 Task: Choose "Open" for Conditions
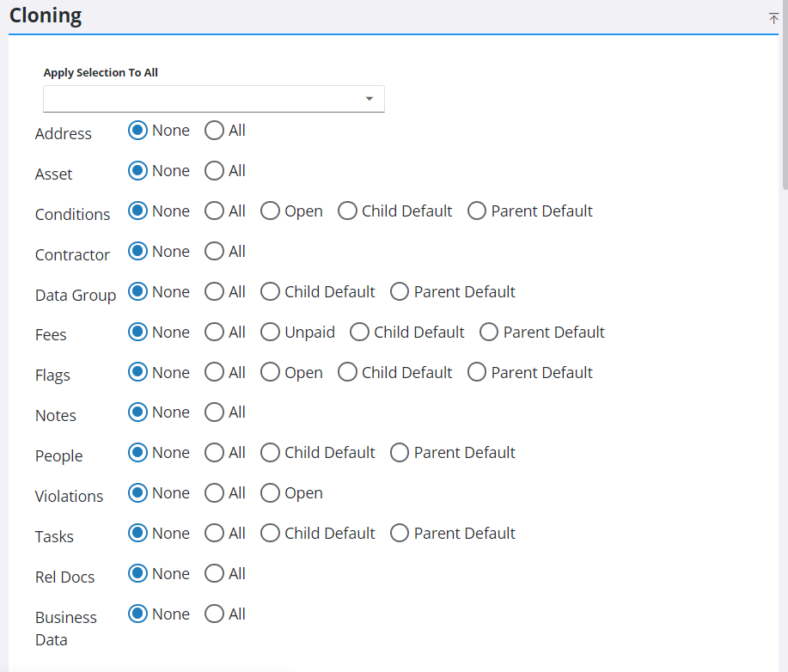click(x=270, y=211)
